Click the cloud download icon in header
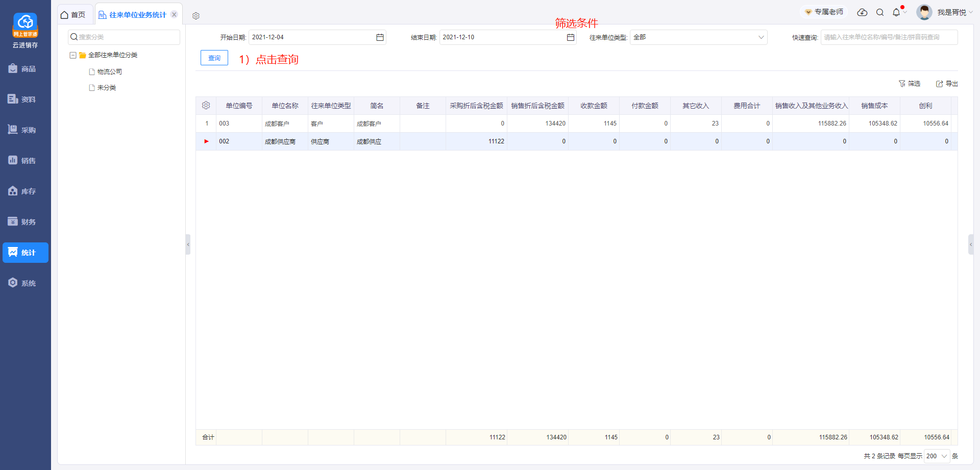 [862, 12]
